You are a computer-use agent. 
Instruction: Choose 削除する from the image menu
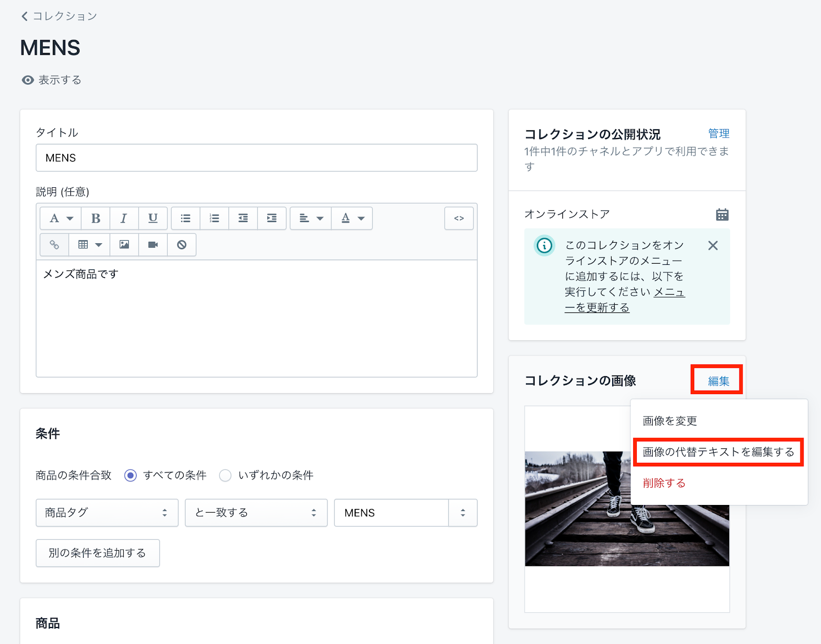664,483
